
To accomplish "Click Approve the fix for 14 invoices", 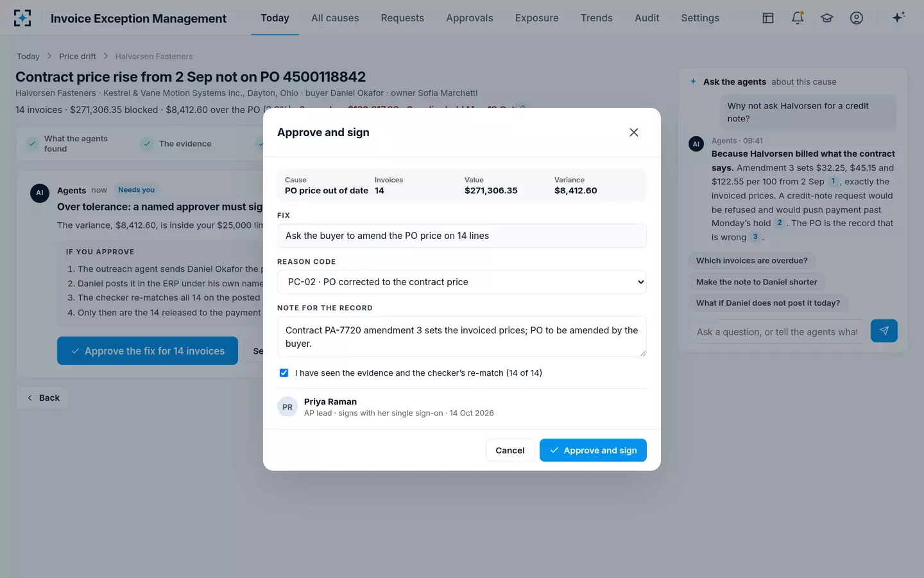I will point(148,351).
